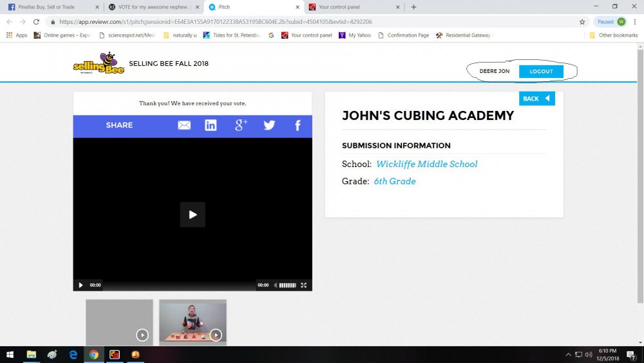
Task: Toggle video fullscreen mode
Action: click(x=304, y=285)
